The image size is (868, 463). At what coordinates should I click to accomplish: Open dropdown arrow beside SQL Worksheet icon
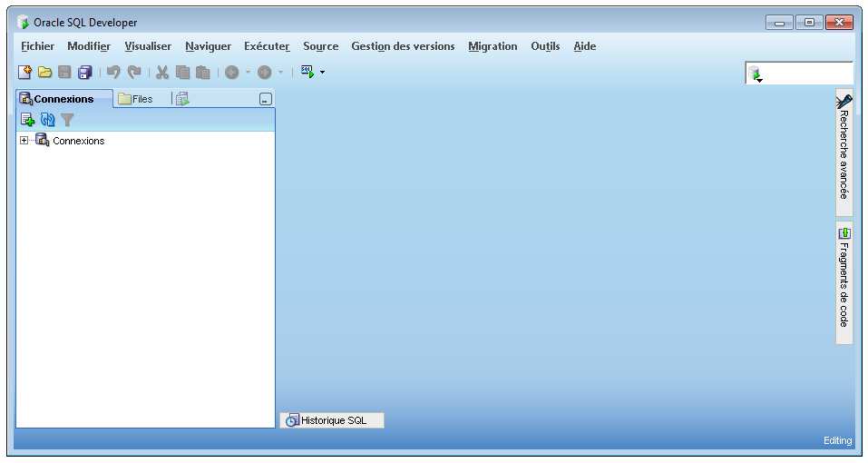[x=322, y=72]
